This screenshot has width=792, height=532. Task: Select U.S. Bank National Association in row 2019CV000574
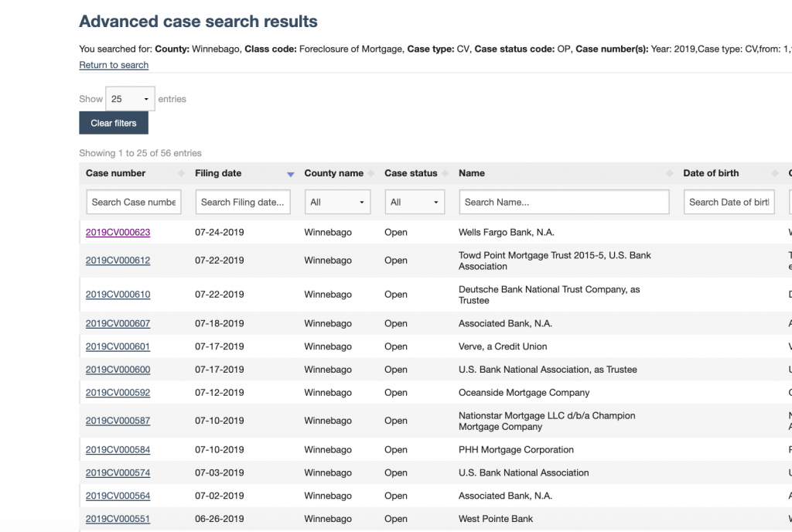pyautogui.click(x=524, y=473)
